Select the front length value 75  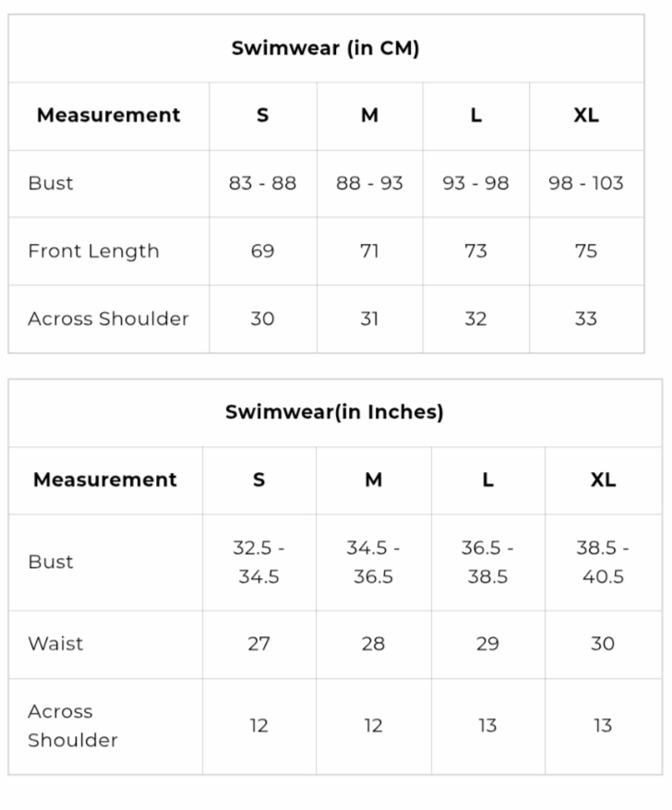[x=586, y=251]
